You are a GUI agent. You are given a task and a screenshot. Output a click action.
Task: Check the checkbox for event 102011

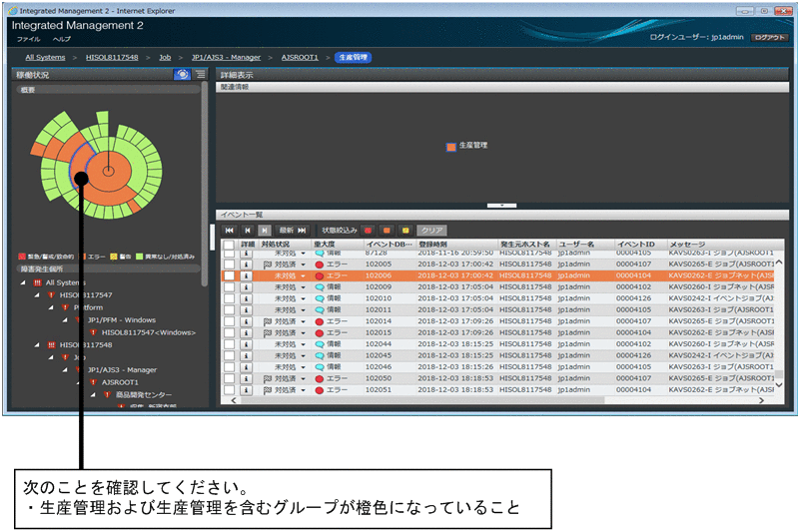coord(229,310)
